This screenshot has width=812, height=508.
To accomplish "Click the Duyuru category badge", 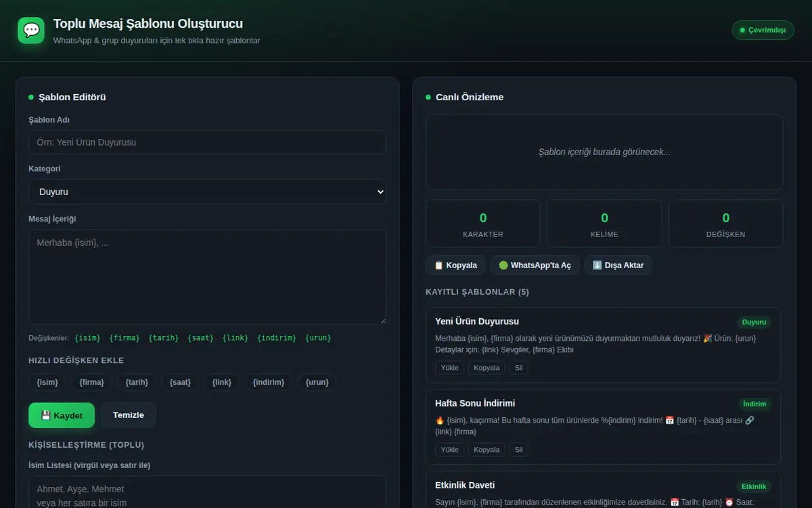I will [x=754, y=322].
